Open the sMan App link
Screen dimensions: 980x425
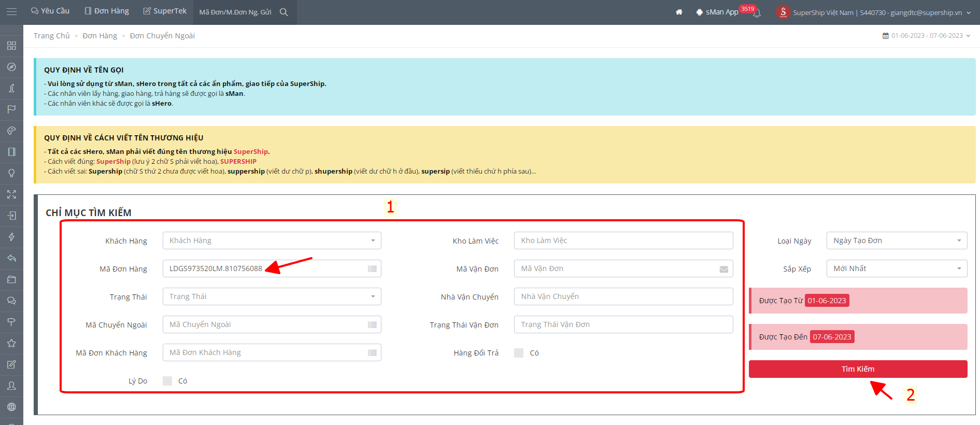pos(717,12)
